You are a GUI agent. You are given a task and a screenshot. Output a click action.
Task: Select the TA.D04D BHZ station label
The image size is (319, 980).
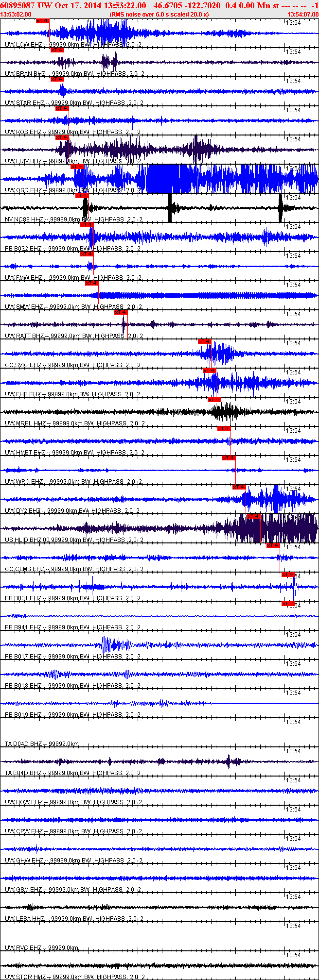(x=23, y=744)
